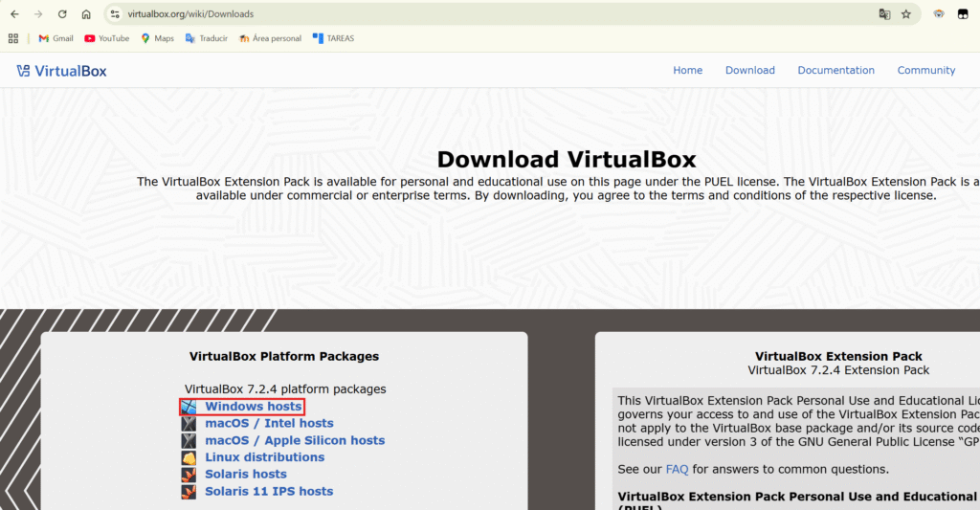Open the Documentation menu item
This screenshot has width=980, height=510.
[x=835, y=70]
